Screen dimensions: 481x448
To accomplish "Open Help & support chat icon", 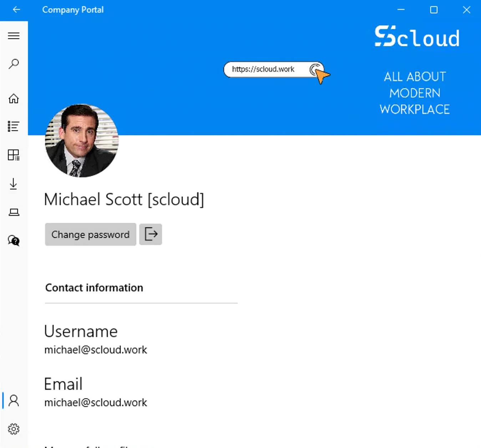I will [x=14, y=241].
